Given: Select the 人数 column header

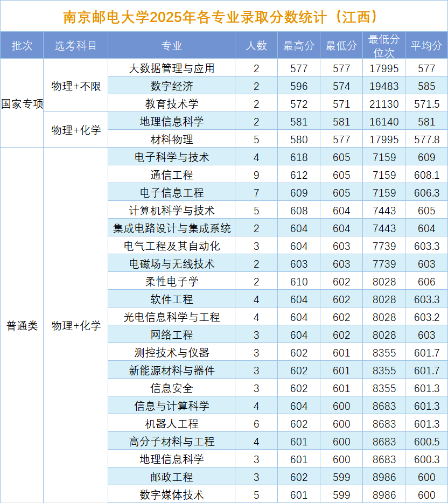Looking at the screenshot, I should tap(256, 46).
